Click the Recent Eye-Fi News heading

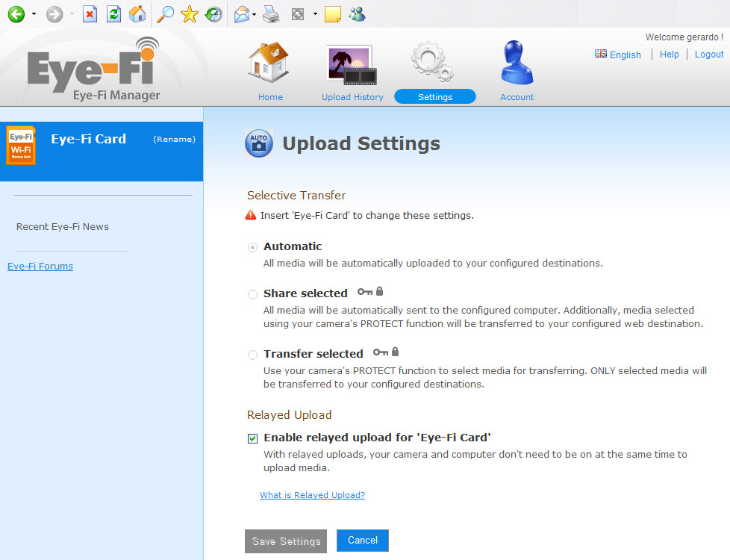[63, 226]
